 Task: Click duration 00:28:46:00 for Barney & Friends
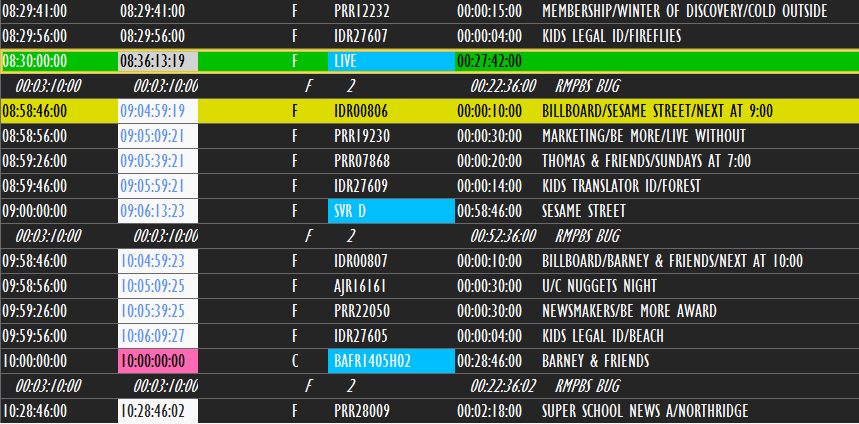tap(489, 361)
